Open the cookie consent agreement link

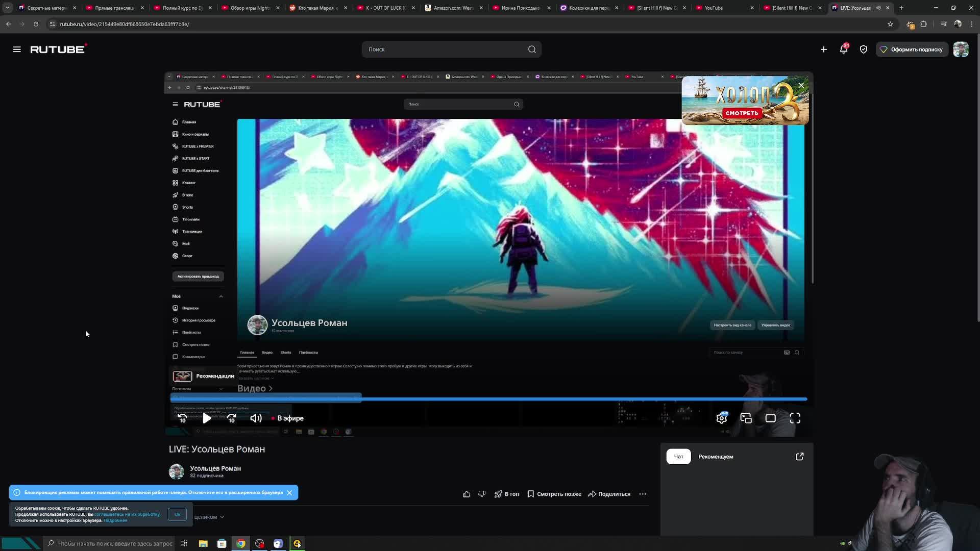[x=127, y=514]
